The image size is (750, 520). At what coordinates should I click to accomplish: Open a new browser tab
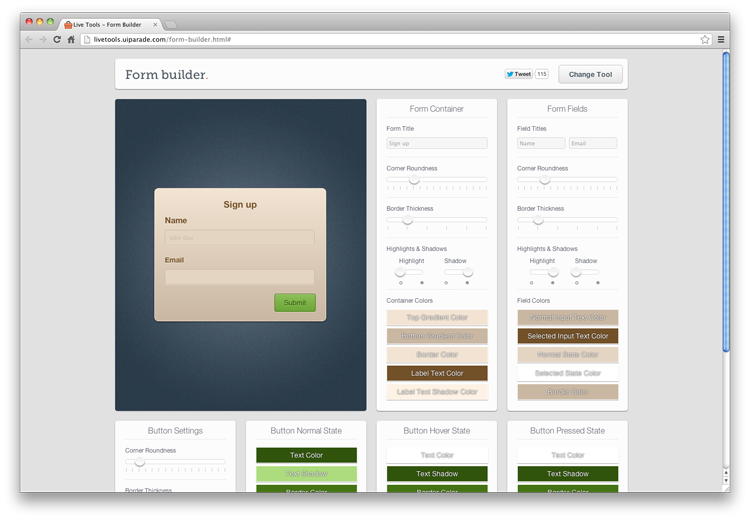[x=171, y=24]
